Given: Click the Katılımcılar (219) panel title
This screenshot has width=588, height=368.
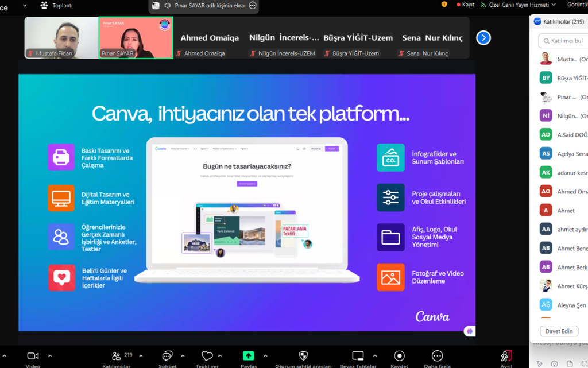Looking at the screenshot, I should pyautogui.click(x=563, y=21).
